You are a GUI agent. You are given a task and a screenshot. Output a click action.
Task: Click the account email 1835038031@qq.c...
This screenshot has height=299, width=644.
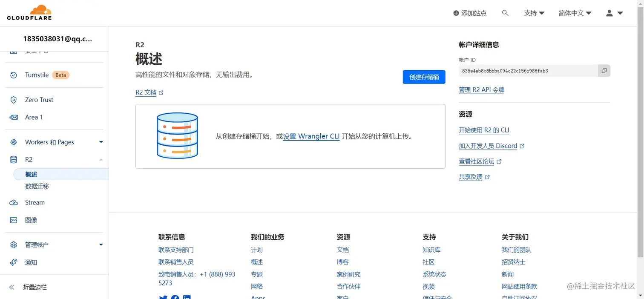tap(57, 39)
